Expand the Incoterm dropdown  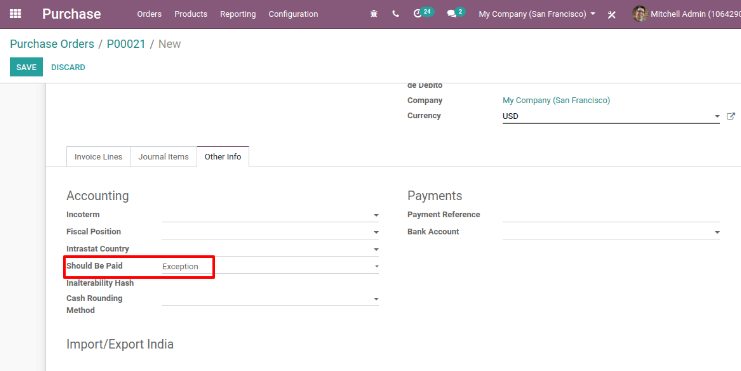click(x=376, y=215)
